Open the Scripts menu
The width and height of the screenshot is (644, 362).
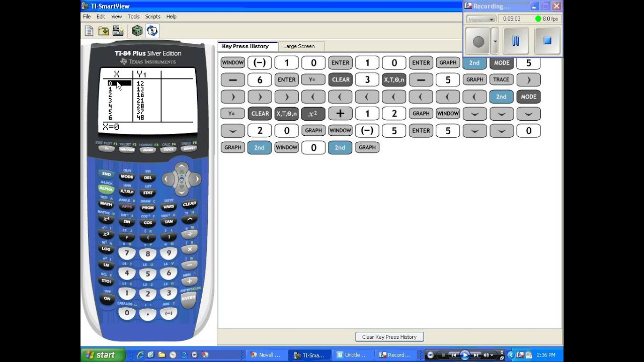coord(153,17)
